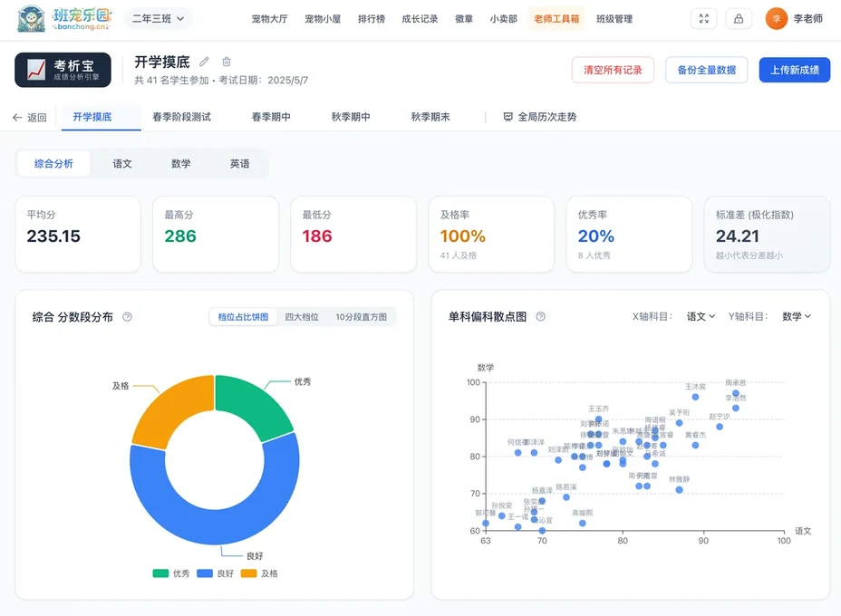Expand X轴科目 语文 dropdown
Image resolution: width=841 pixels, height=616 pixels.
click(x=701, y=316)
